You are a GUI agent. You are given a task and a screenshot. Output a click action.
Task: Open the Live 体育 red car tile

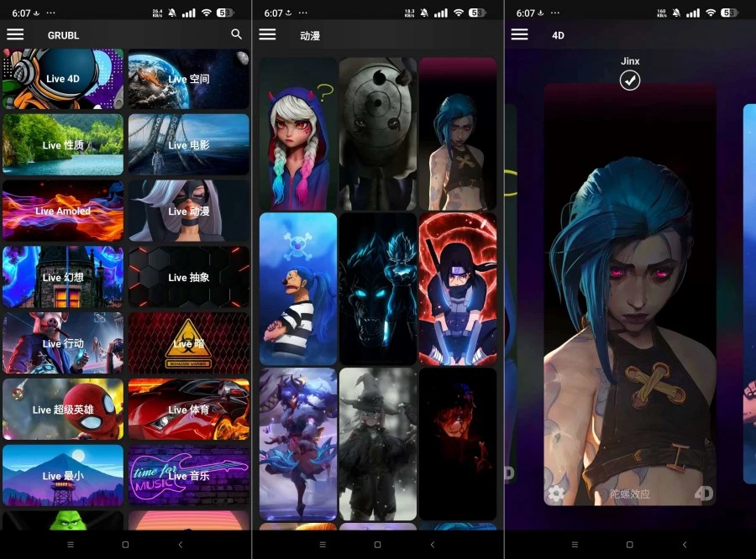point(189,410)
